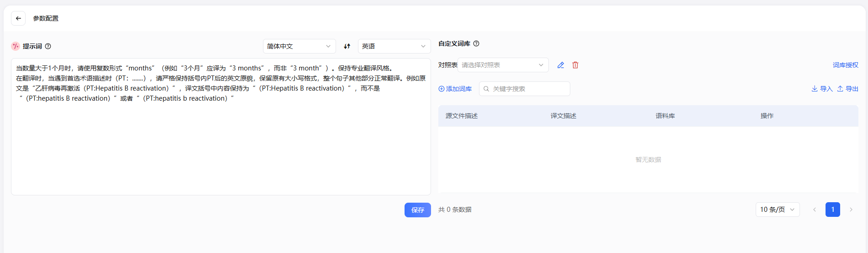Click the 提示词 label
The height and width of the screenshot is (253, 868).
(32, 46)
